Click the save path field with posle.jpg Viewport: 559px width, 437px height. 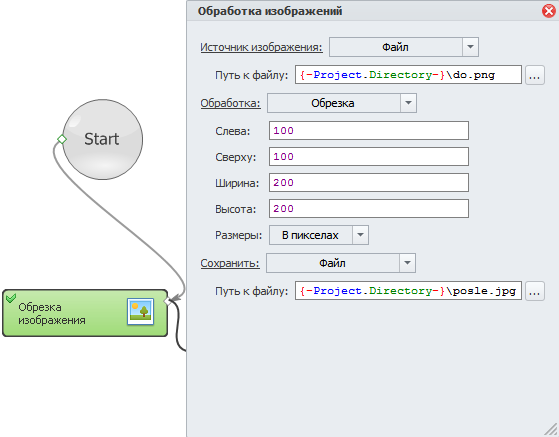tap(408, 291)
